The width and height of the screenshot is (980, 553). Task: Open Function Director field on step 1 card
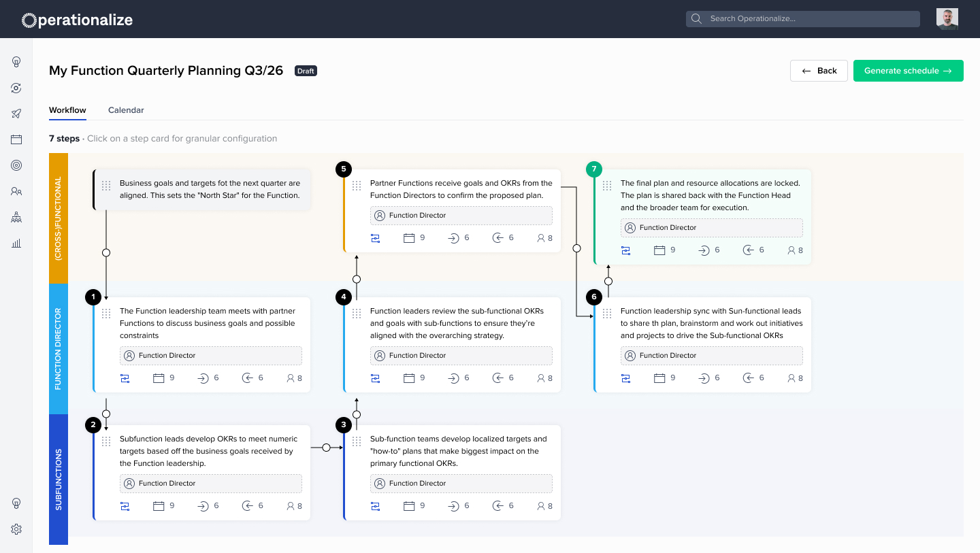pos(211,356)
